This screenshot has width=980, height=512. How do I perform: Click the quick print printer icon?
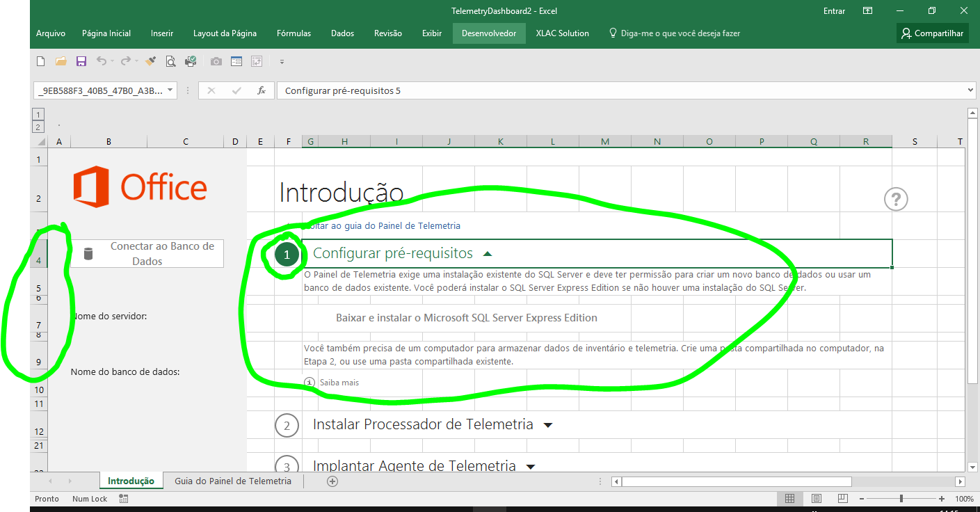tap(191, 61)
